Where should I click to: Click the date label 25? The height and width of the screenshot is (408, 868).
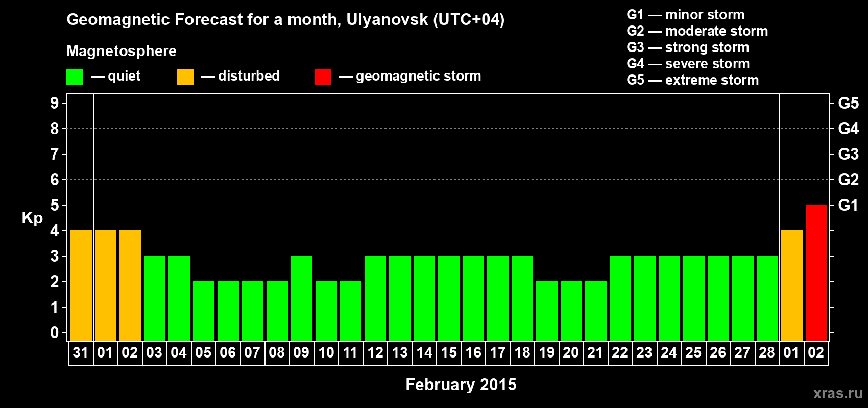tap(693, 352)
